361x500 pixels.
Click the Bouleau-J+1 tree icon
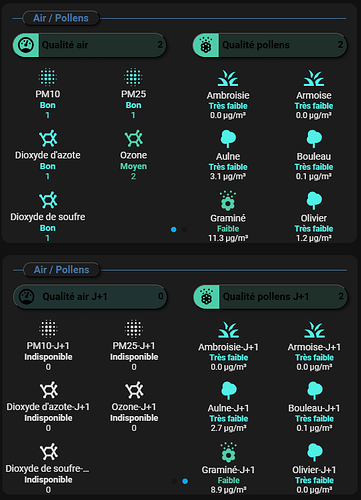click(x=314, y=391)
